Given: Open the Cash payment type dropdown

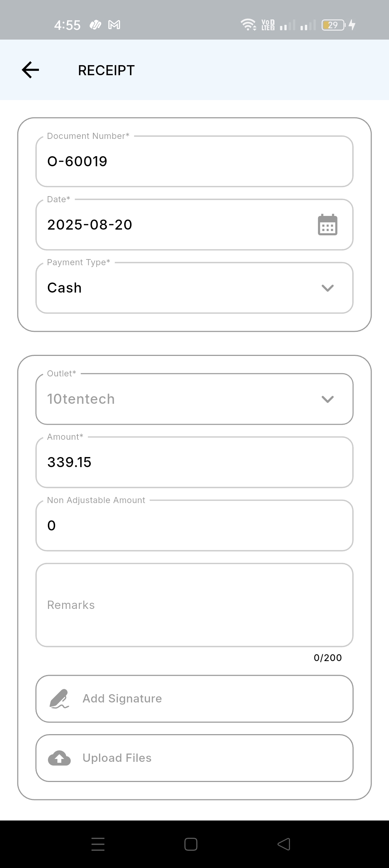Looking at the screenshot, I should pyautogui.click(x=180, y=288).
